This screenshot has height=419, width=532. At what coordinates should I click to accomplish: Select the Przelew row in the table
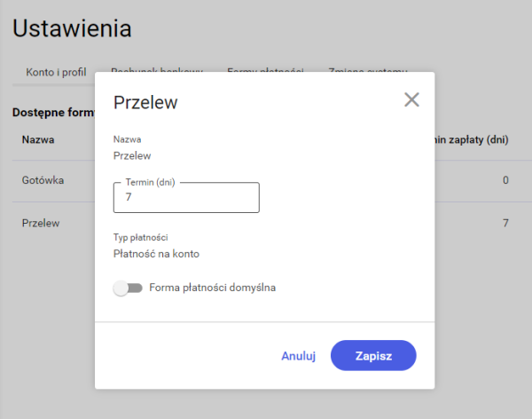41,223
